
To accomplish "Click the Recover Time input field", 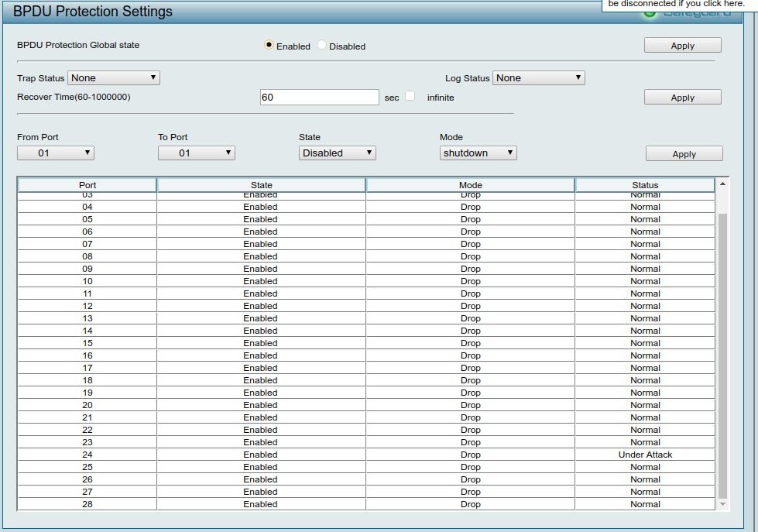I will click(x=319, y=98).
